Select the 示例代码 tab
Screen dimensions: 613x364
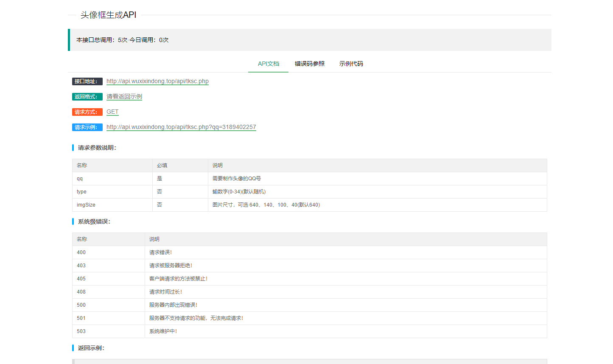pos(351,64)
